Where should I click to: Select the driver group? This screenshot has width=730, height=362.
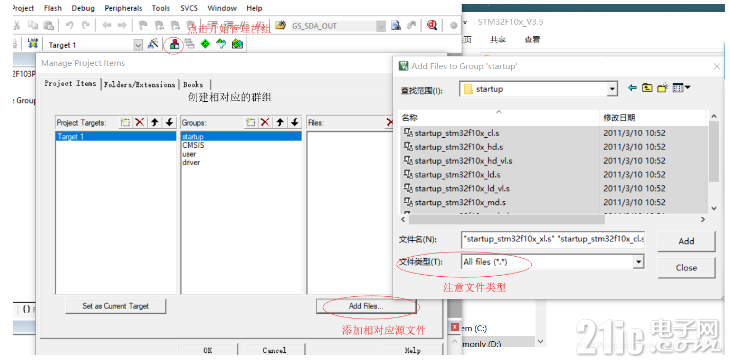(x=191, y=162)
